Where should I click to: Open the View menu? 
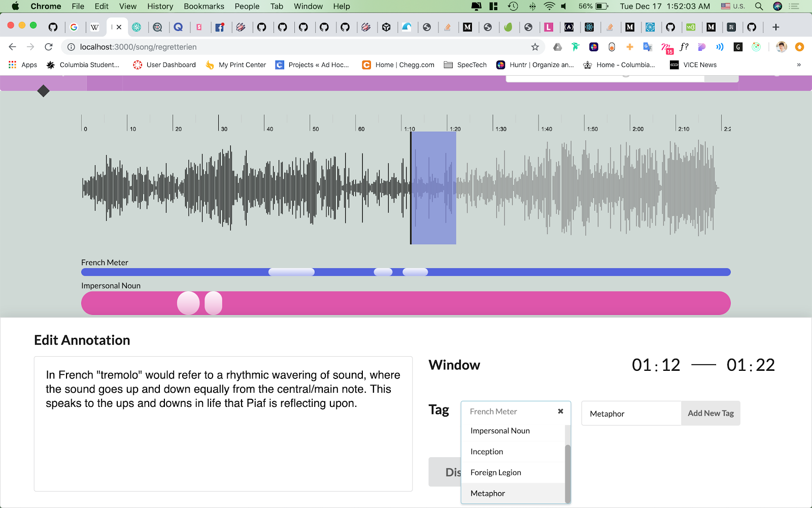point(128,6)
